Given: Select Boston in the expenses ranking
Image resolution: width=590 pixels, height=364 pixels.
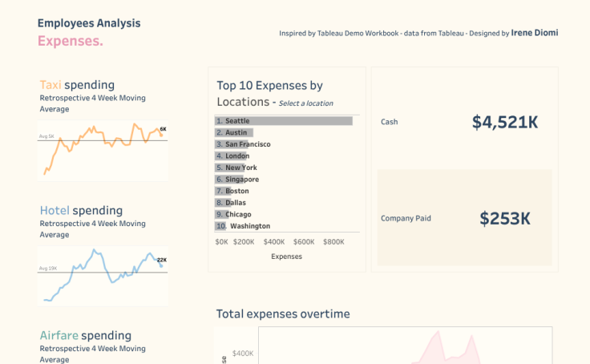Looking at the screenshot, I should pyautogui.click(x=236, y=192).
